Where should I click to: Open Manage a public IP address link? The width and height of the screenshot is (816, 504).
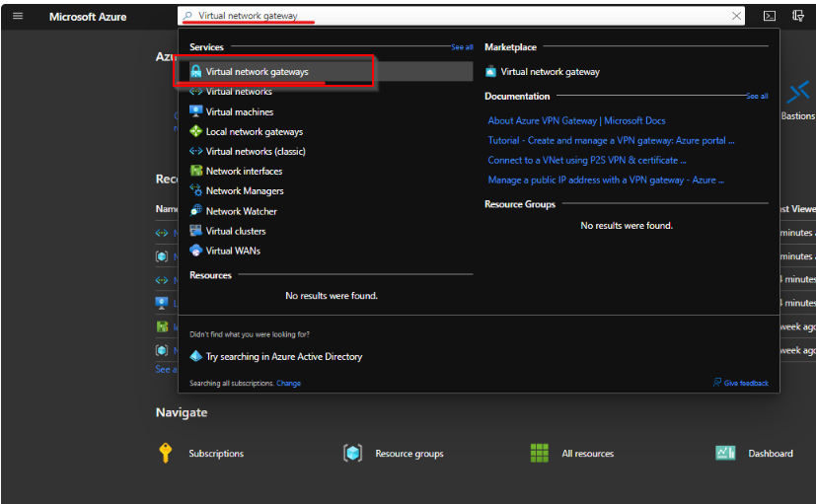coord(606,180)
